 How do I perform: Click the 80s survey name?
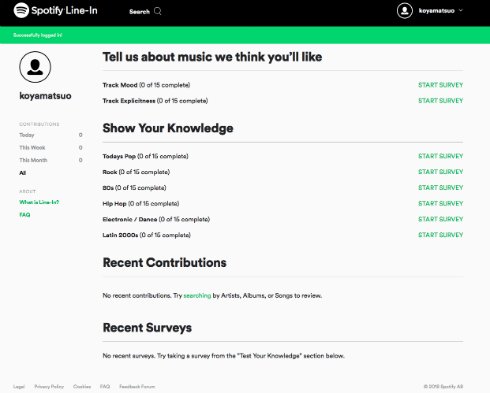[x=108, y=188]
